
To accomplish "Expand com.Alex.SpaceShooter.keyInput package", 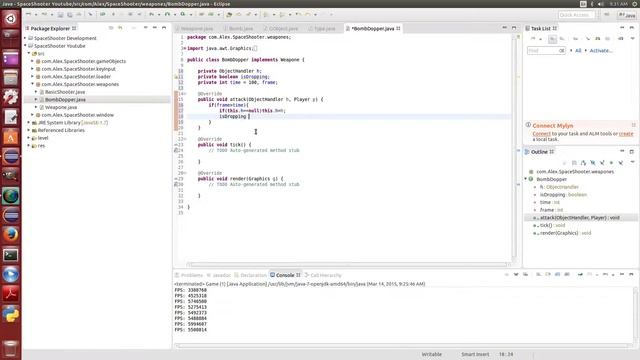I will coord(33,69).
